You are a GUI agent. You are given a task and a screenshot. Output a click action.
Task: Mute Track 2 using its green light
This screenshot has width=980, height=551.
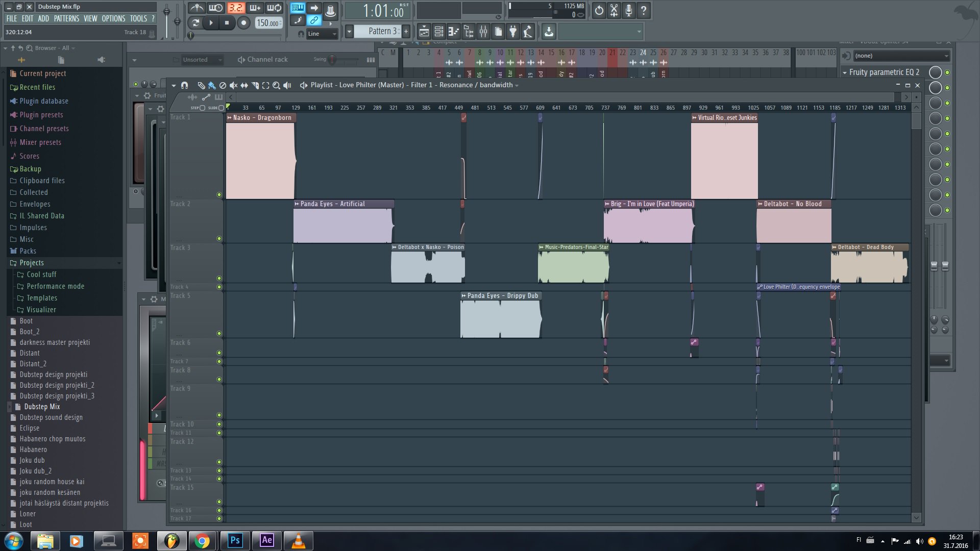(219, 238)
